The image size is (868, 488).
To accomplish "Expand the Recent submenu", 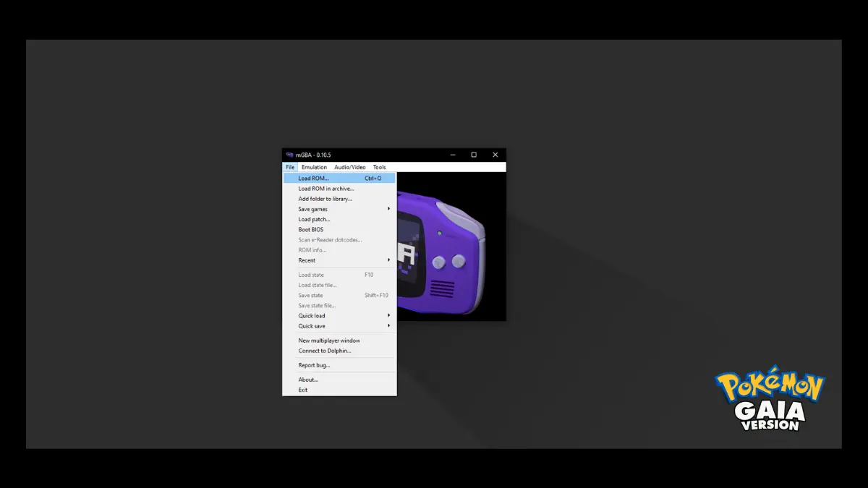I will point(339,260).
